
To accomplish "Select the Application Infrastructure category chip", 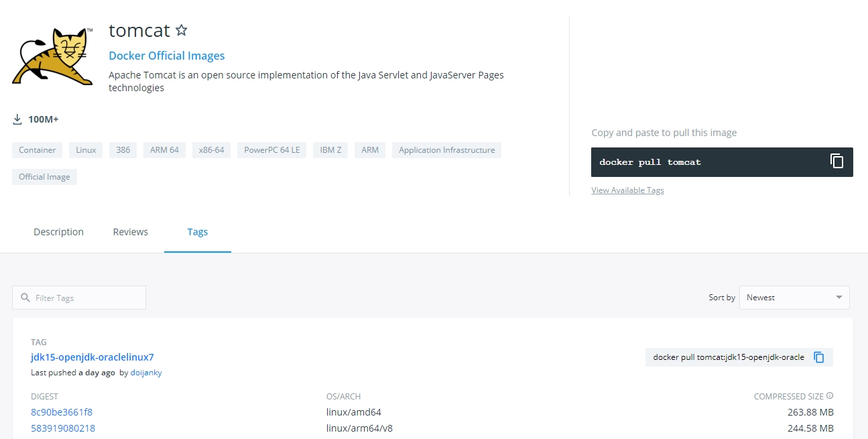I will point(446,150).
